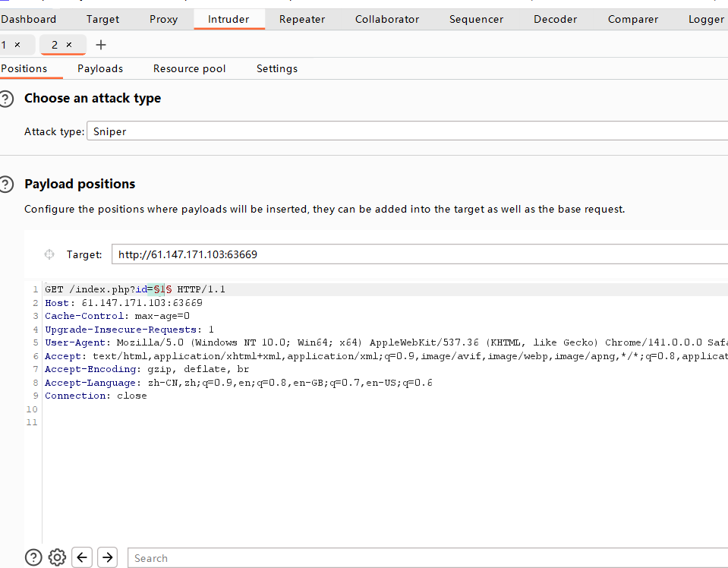Click the target crosshair icon

tap(49, 254)
